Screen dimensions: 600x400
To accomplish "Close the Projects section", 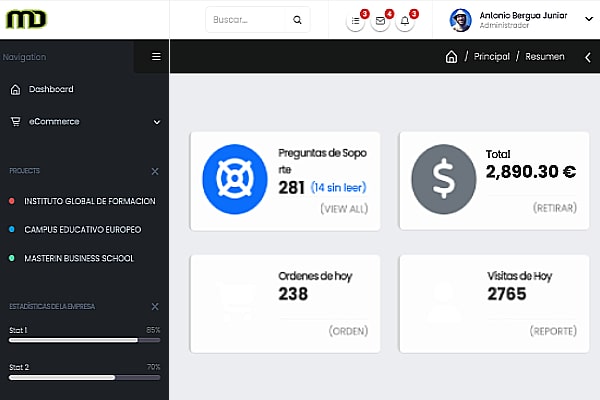I will (154, 172).
